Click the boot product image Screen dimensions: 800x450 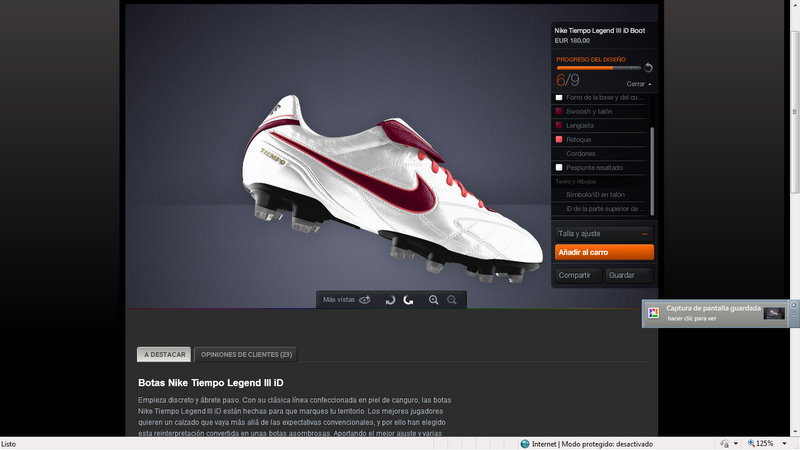(x=391, y=188)
